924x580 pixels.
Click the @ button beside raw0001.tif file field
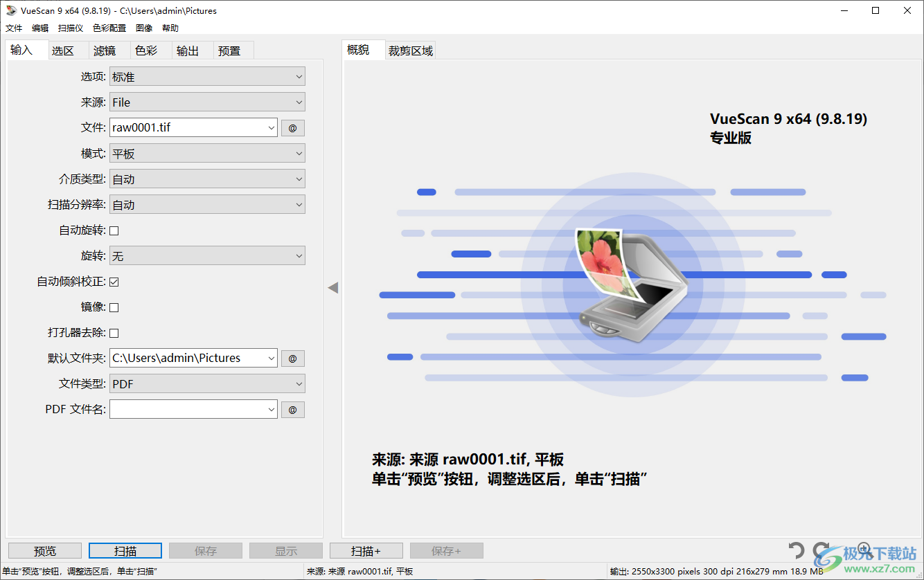292,127
